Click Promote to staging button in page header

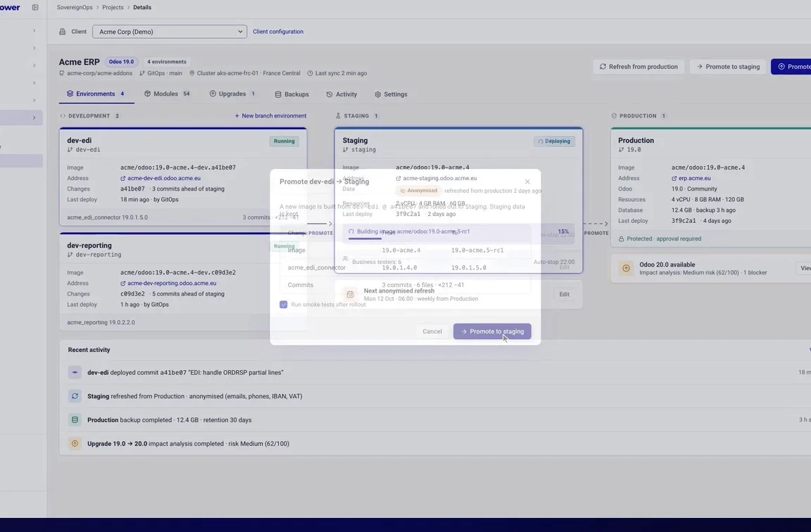[x=728, y=67]
